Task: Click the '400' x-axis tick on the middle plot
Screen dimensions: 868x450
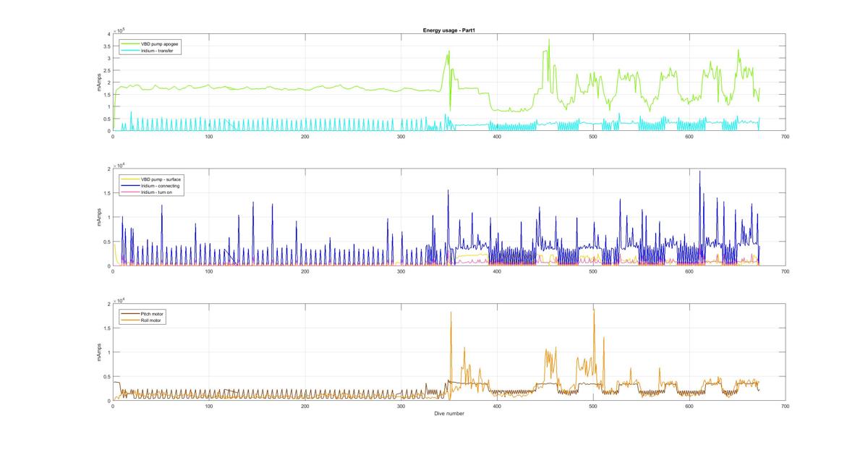Action: [x=497, y=271]
